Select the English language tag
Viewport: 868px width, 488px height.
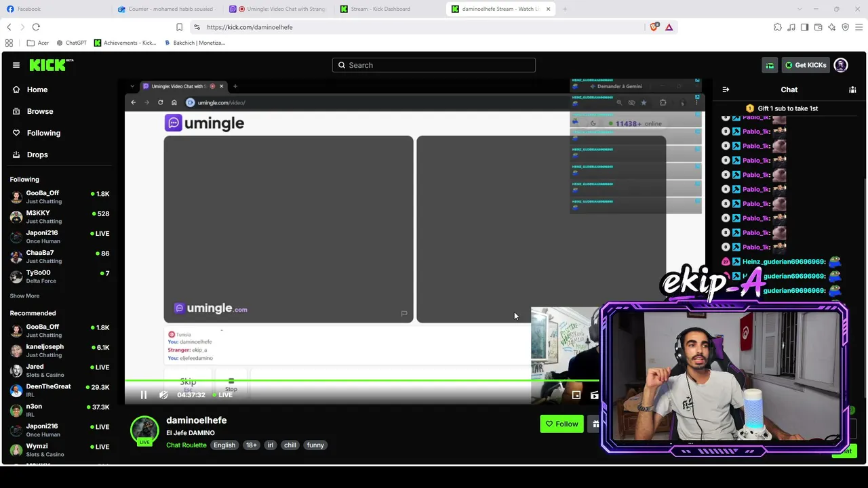point(224,445)
